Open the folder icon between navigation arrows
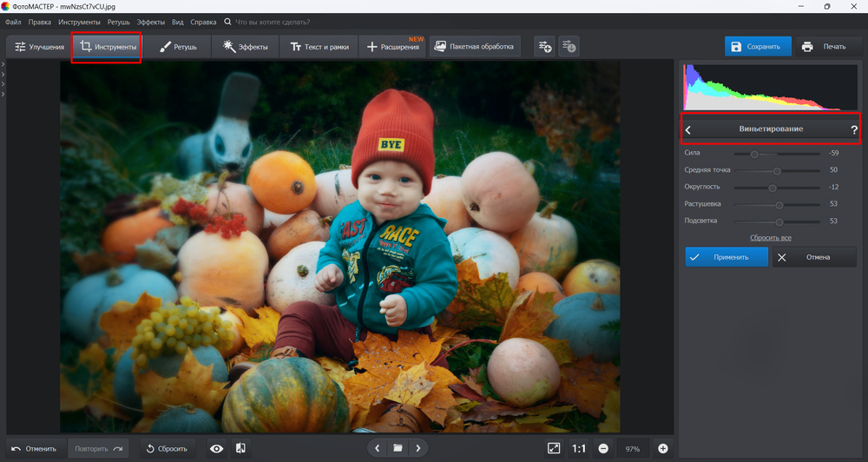The width and height of the screenshot is (868, 462). pyautogui.click(x=398, y=448)
